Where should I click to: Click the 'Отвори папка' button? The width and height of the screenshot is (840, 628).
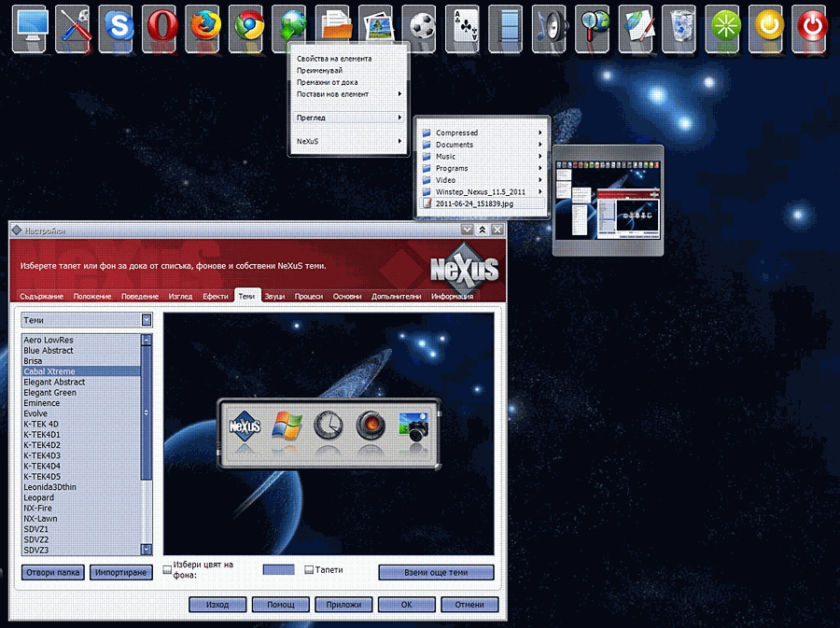[x=53, y=572]
